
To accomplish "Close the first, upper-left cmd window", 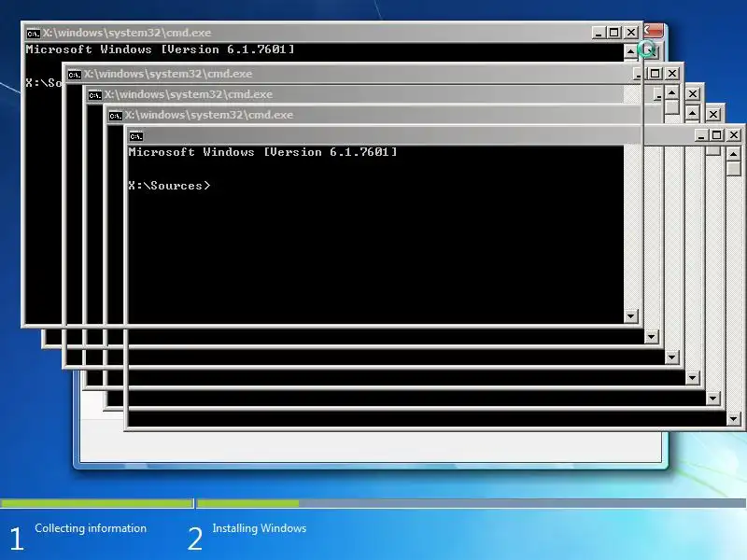I will coord(631,33).
